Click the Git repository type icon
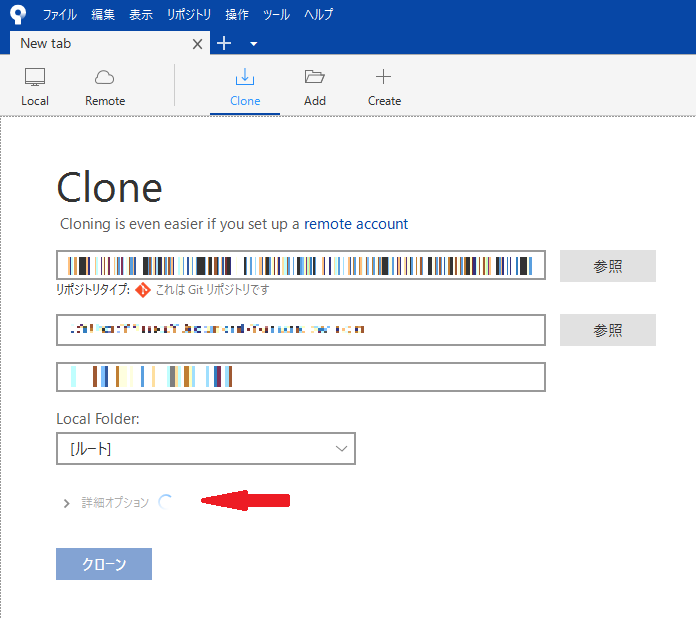696x619 pixels. point(142,290)
